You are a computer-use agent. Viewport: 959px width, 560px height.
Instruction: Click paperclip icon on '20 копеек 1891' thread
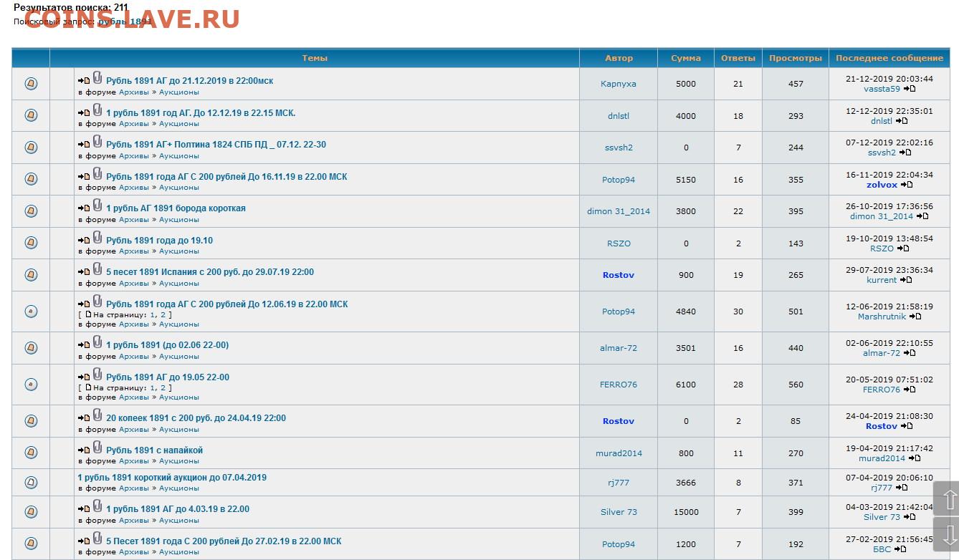[x=97, y=415]
